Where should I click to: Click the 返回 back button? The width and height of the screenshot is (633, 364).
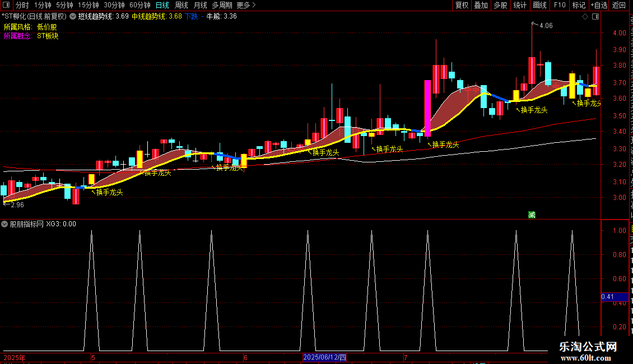pos(619,5)
